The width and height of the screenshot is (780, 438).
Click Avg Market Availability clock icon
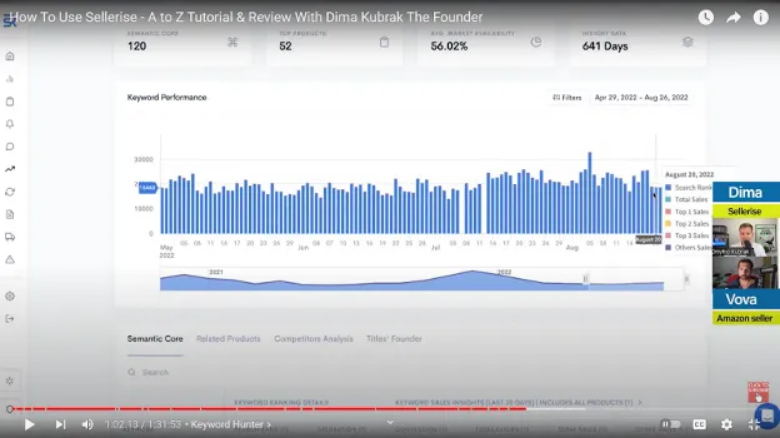click(536, 42)
